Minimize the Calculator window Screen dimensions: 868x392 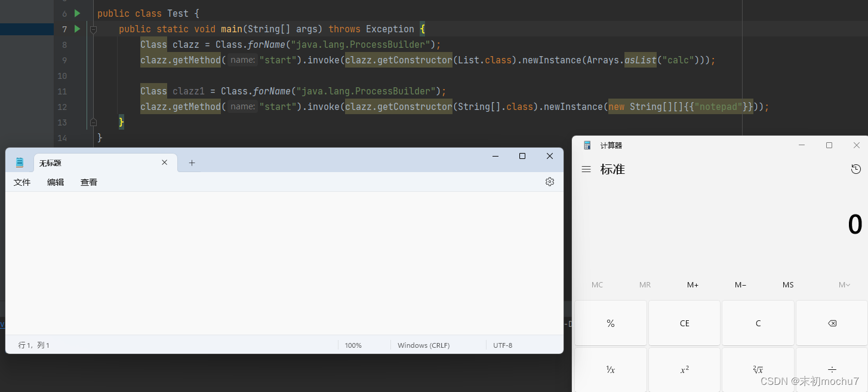click(x=802, y=145)
